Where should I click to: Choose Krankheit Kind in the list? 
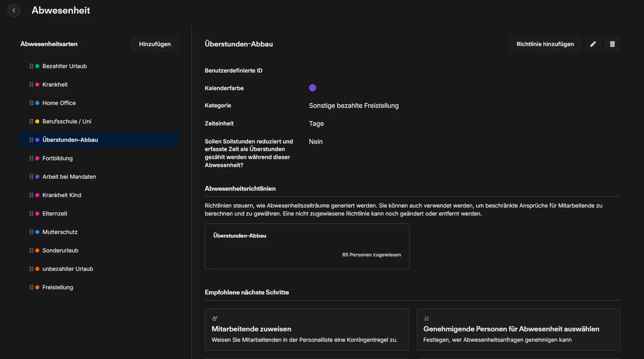(99, 195)
